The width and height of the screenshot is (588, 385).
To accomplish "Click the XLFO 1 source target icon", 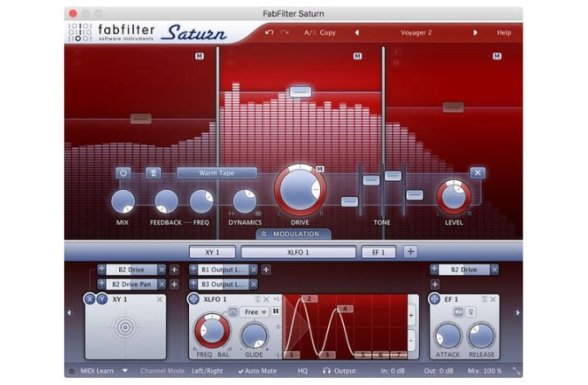I will (x=193, y=299).
